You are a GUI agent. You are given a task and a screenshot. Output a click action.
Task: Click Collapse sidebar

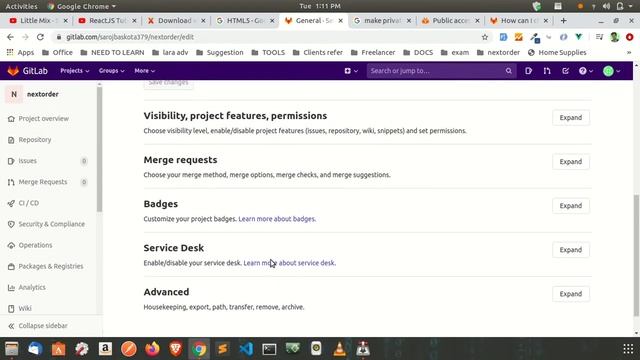click(43, 326)
